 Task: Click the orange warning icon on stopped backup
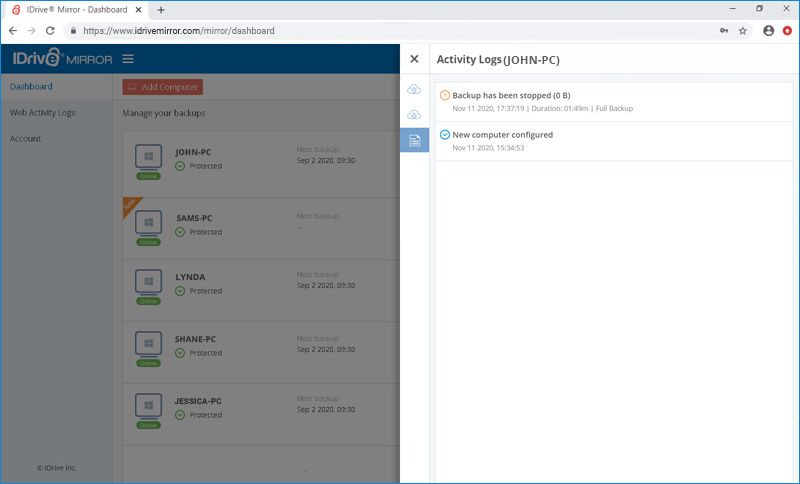point(445,95)
